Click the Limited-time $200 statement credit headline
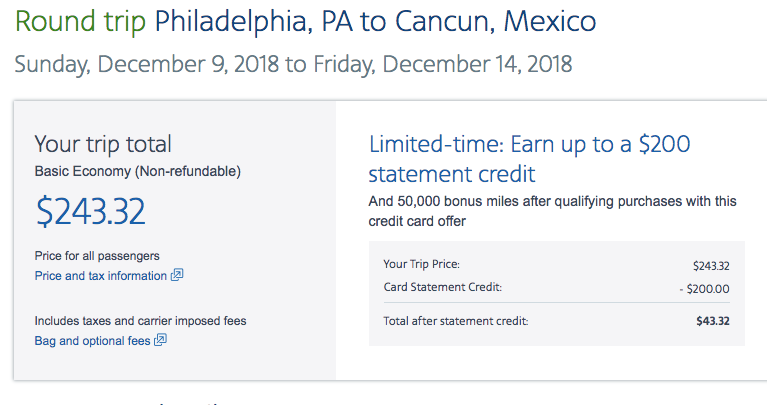Viewport: 767px width, 405px height. point(529,159)
